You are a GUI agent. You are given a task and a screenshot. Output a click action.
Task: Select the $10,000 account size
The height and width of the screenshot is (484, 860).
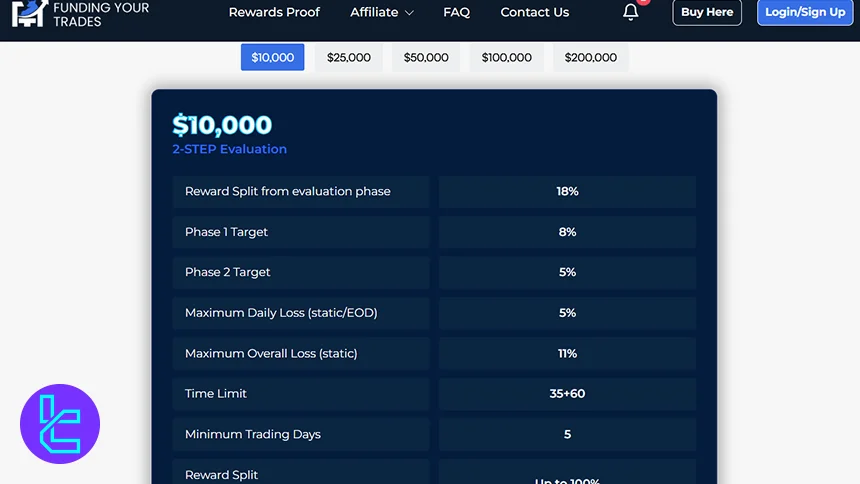pyautogui.click(x=272, y=57)
